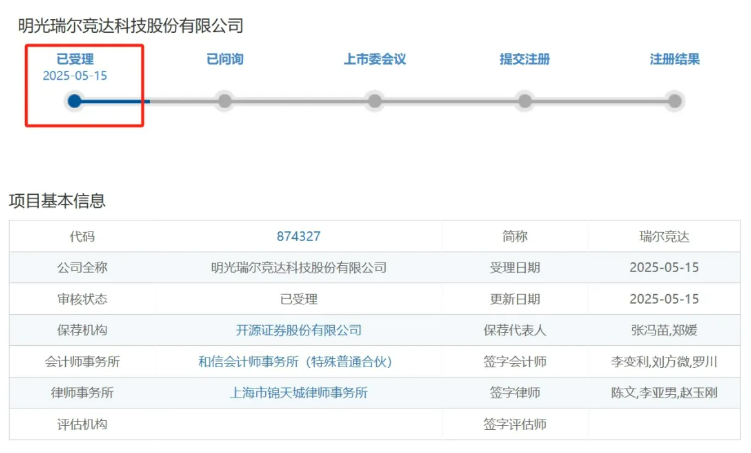Click the 受理日期 label cell
Screen dimensions: 751x453
tap(515, 268)
